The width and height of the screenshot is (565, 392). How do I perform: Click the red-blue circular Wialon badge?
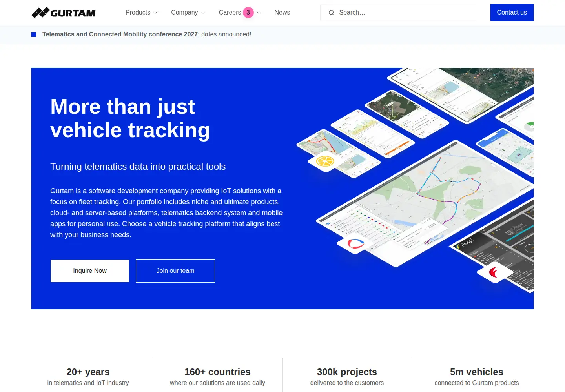[355, 244]
